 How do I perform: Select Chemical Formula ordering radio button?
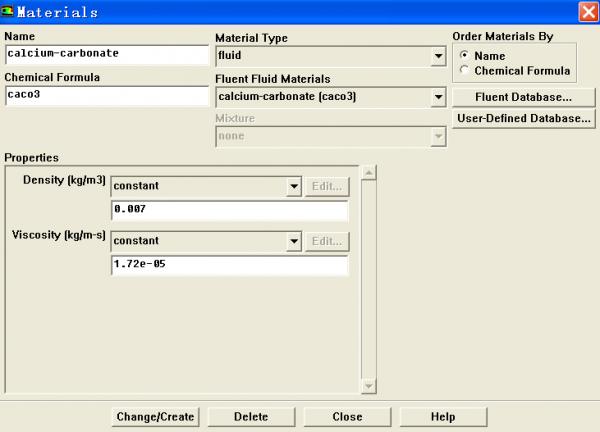[463, 71]
